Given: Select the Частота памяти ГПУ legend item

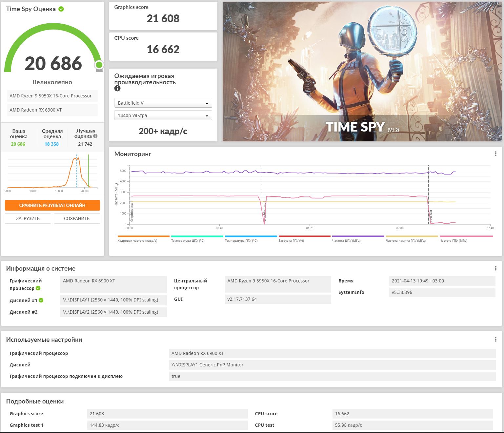Looking at the screenshot, I should pos(412,238).
